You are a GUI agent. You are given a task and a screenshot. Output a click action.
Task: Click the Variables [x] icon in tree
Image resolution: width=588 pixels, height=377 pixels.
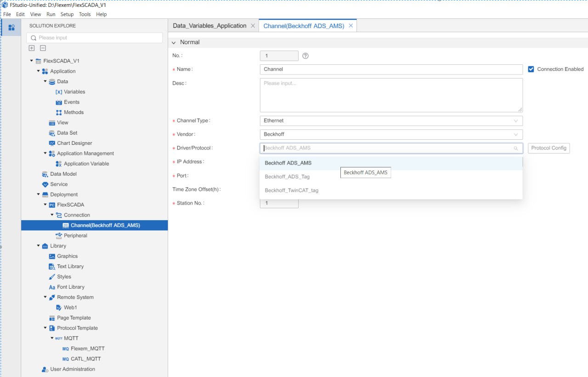[x=59, y=92]
